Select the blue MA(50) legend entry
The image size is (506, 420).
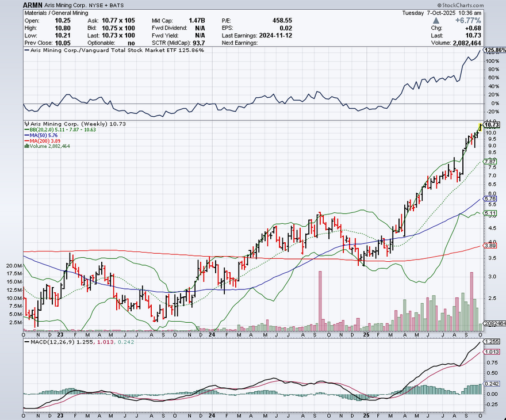[x=42, y=135]
